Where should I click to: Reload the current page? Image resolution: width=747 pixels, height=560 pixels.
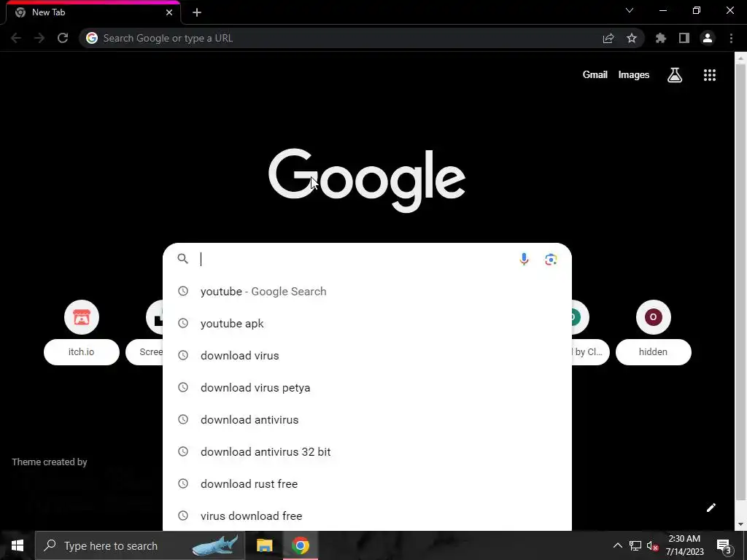click(63, 38)
